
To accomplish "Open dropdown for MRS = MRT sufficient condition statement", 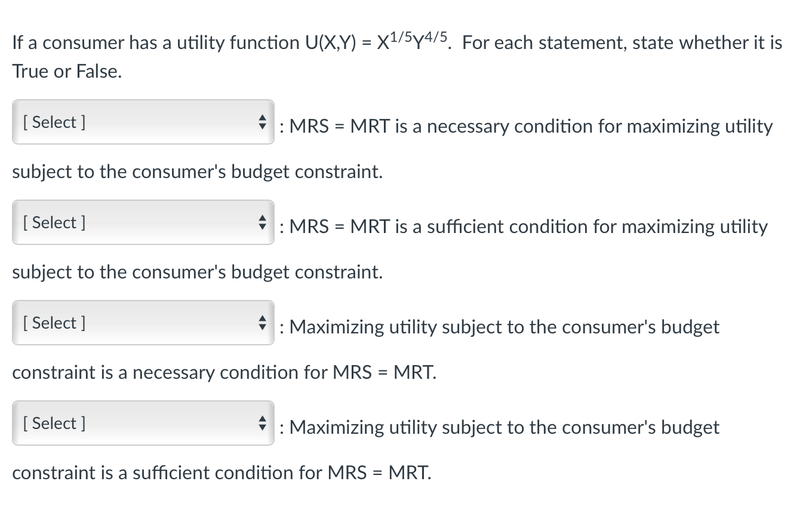I will [x=143, y=222].
